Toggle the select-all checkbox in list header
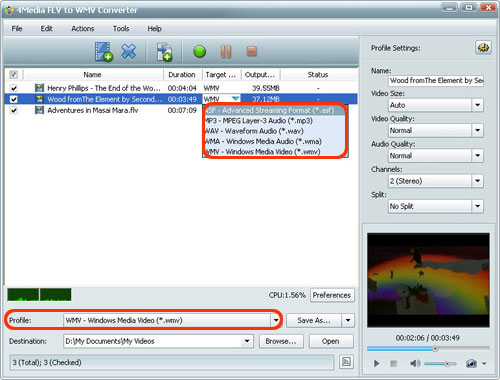 [x=14, y=74]
